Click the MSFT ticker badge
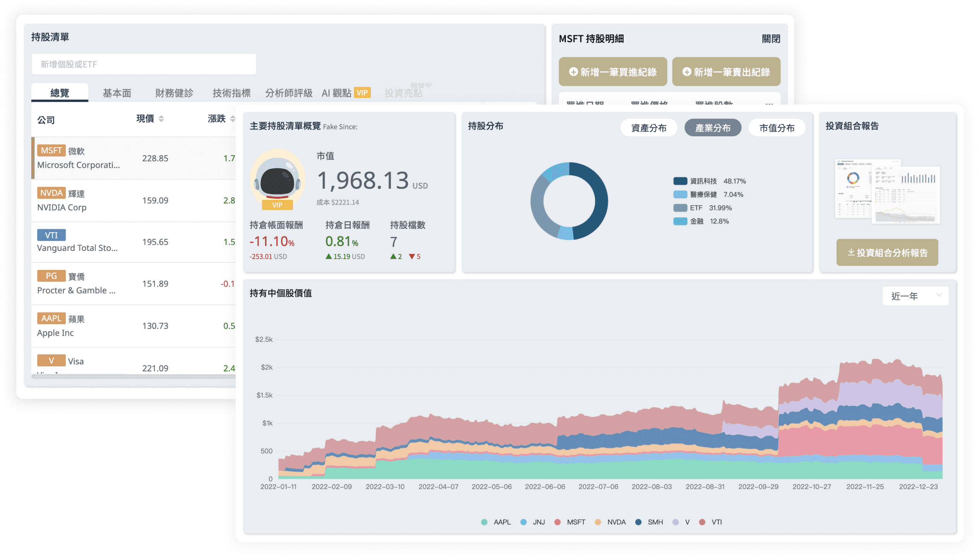Screen dimensions: 980x560 click(x=51, y=150)
